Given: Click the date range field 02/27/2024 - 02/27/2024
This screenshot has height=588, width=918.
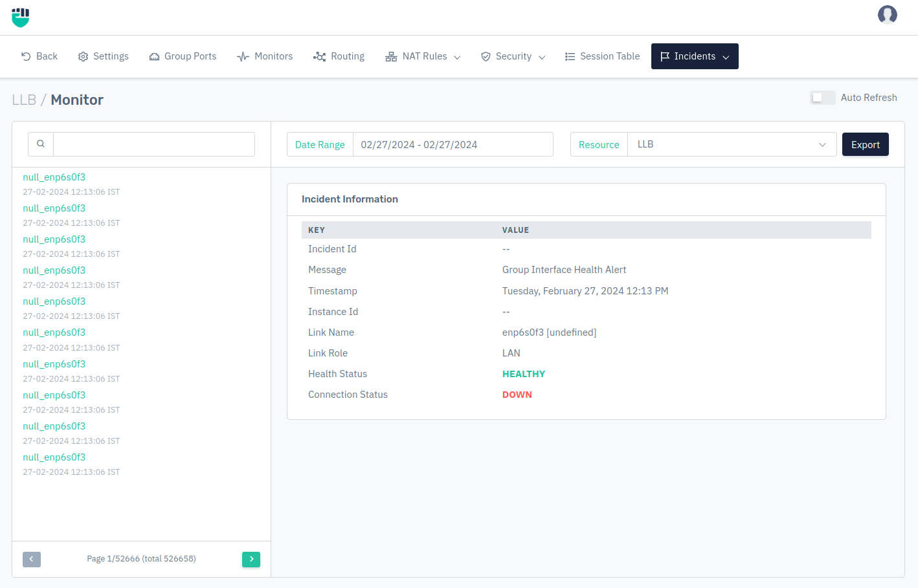Looking at the screenshot, I should 453,144.
